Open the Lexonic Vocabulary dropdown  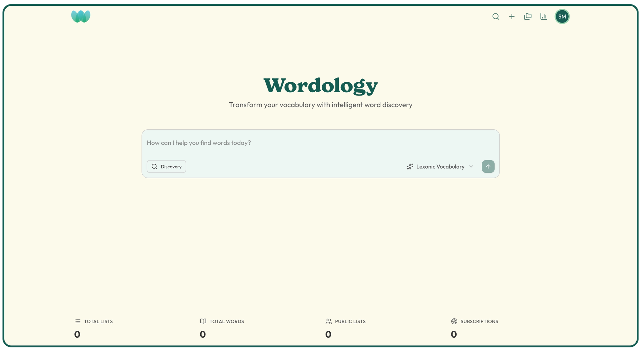click(x=440, y=167)
